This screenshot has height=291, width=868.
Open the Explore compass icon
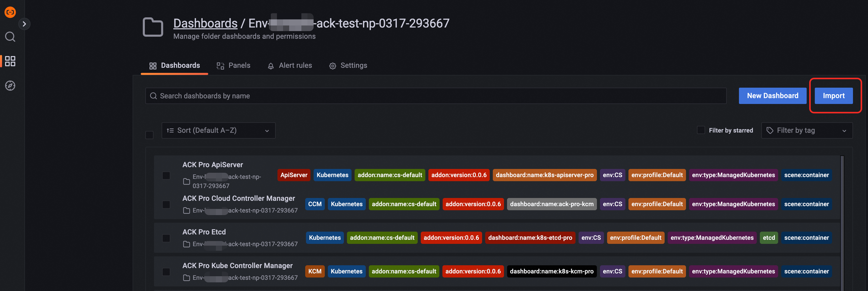10,86
